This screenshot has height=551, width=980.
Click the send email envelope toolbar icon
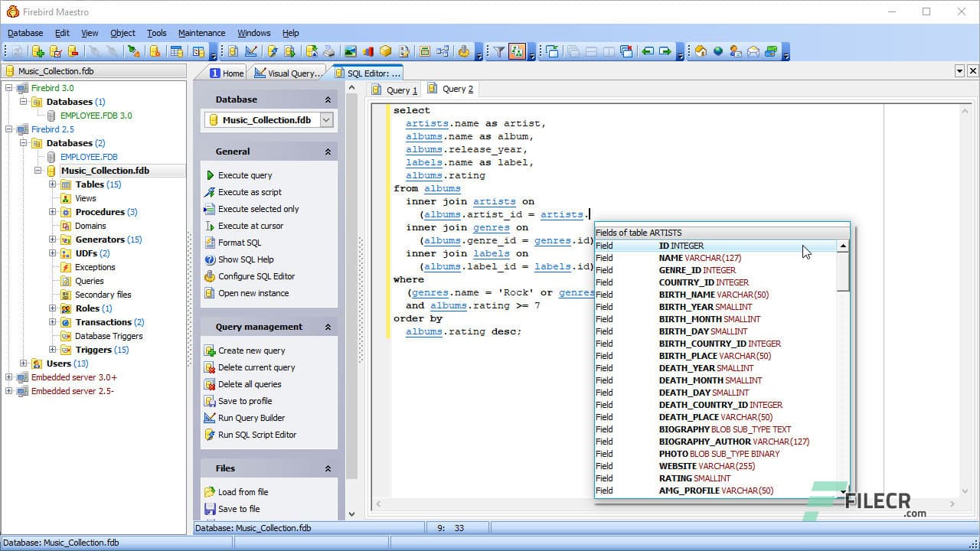[753, 51]
